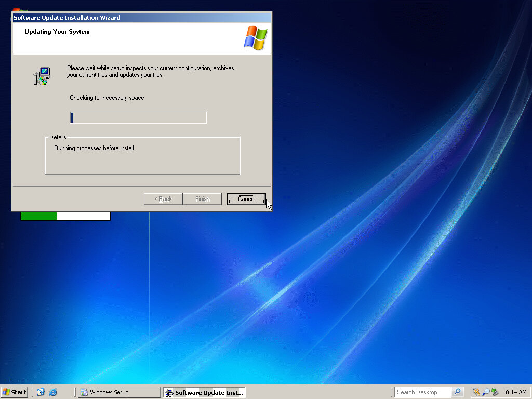Cancel the software update installation
The width and height of the screenshot is (532, 399).
(x=246, y=199)
